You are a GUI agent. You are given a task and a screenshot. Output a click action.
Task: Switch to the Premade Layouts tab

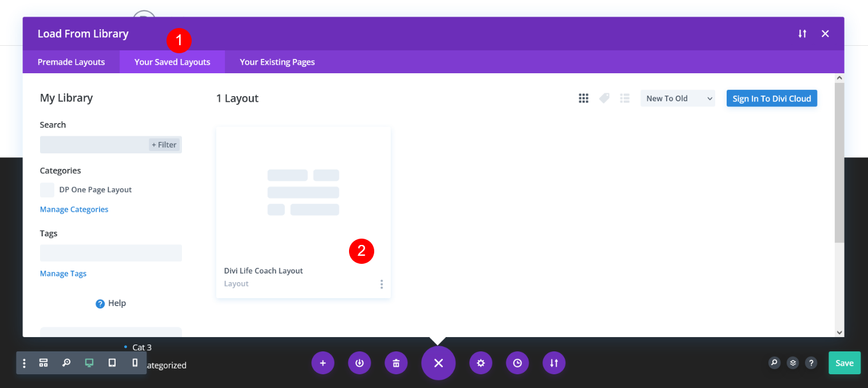(71, 62)
